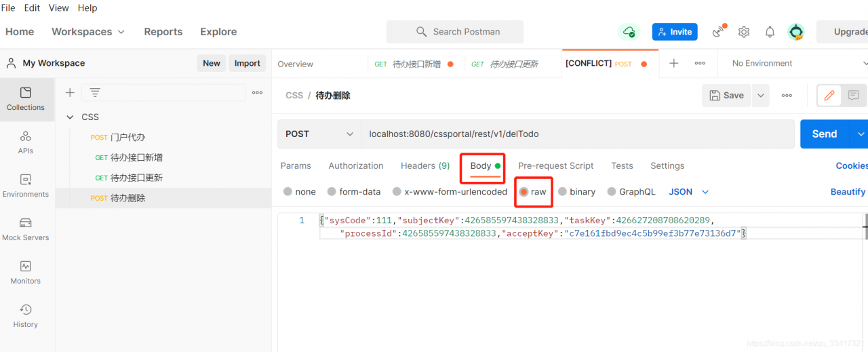This screenshot has width=868, height=352.
Task: Open the History sidebar section
Action: [26, 316]
